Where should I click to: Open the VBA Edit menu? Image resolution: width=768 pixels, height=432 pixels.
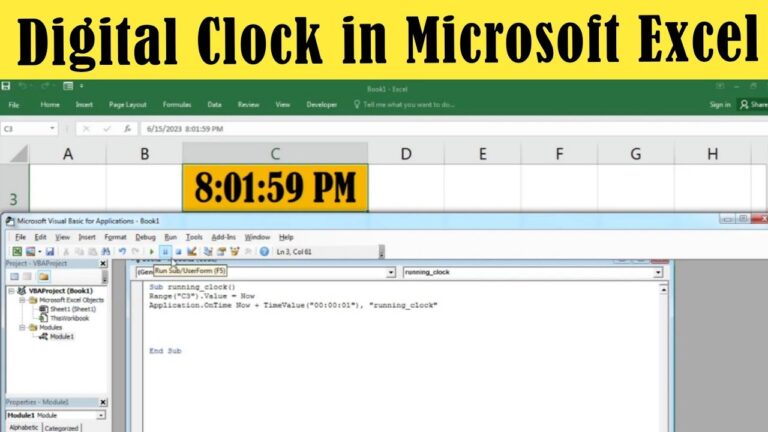(40, 237)
